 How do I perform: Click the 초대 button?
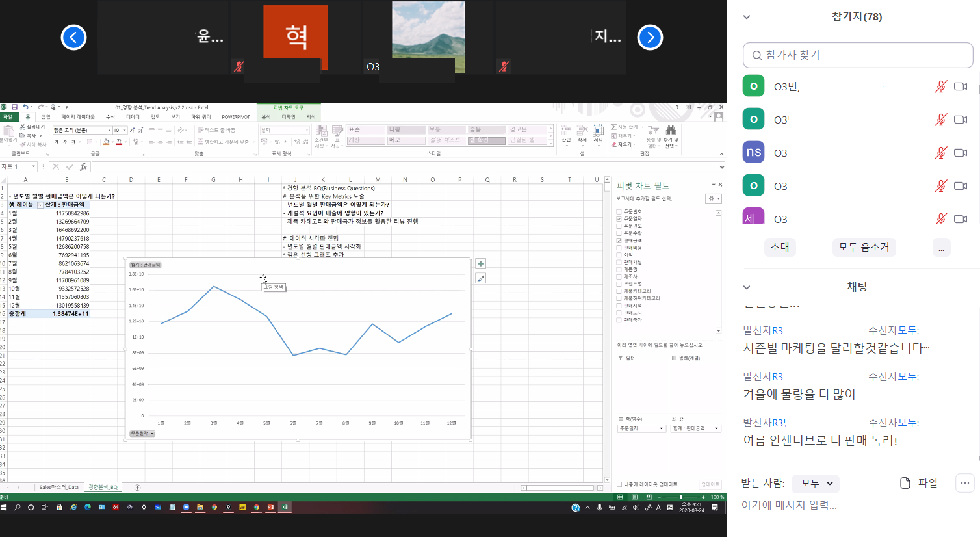779,247
